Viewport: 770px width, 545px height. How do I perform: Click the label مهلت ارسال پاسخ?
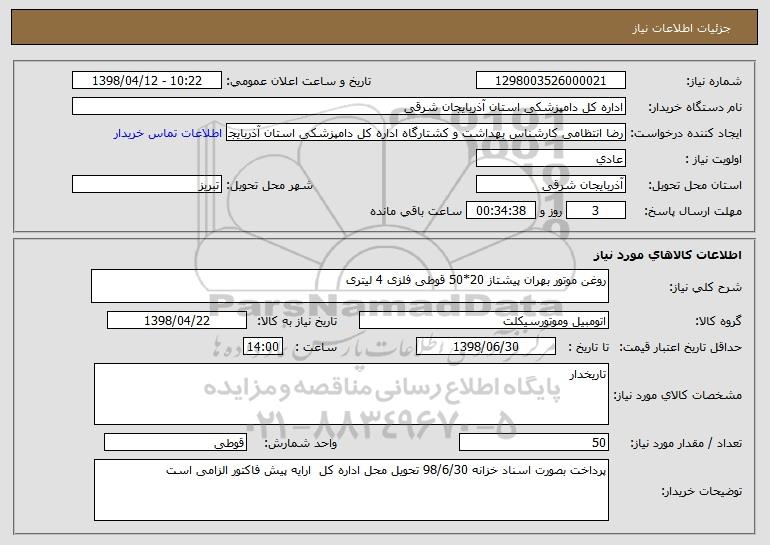click(x=693, y=212)
